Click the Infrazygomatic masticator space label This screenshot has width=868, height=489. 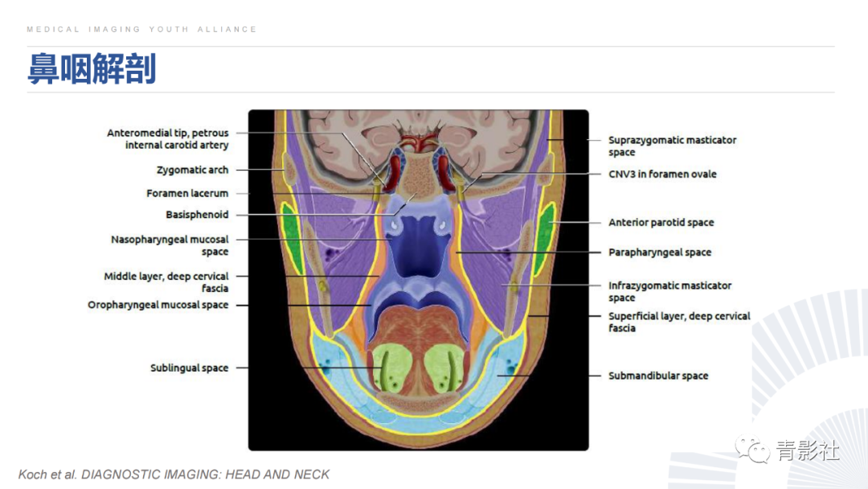(669, 291)
